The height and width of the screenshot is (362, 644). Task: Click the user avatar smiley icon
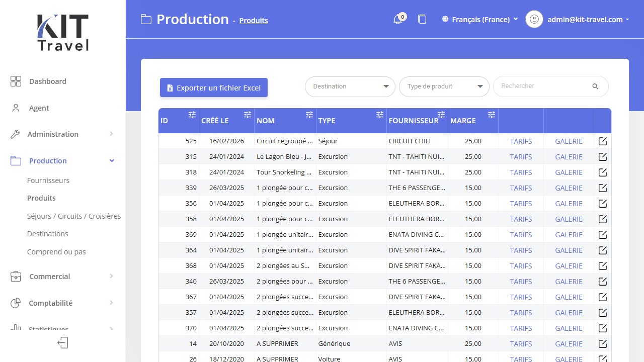click(x=534, y=19)
